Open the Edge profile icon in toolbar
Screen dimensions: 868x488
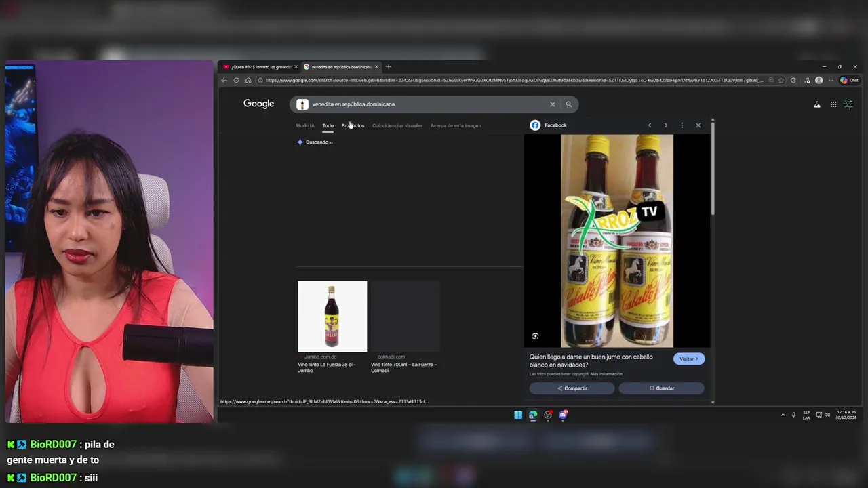click(x=818, y=80)
